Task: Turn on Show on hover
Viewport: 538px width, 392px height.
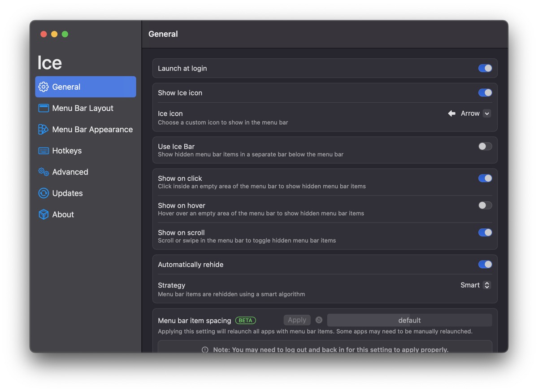Action: click(485, 205)
